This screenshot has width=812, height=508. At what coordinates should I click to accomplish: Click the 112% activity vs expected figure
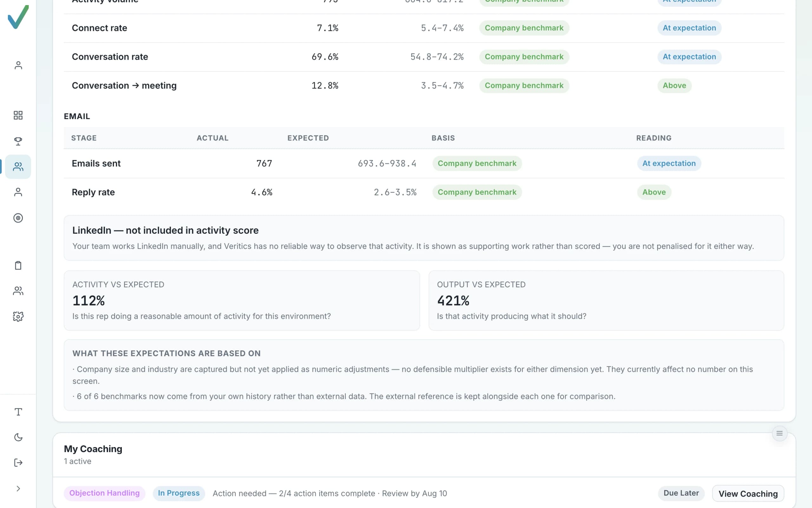88,301
